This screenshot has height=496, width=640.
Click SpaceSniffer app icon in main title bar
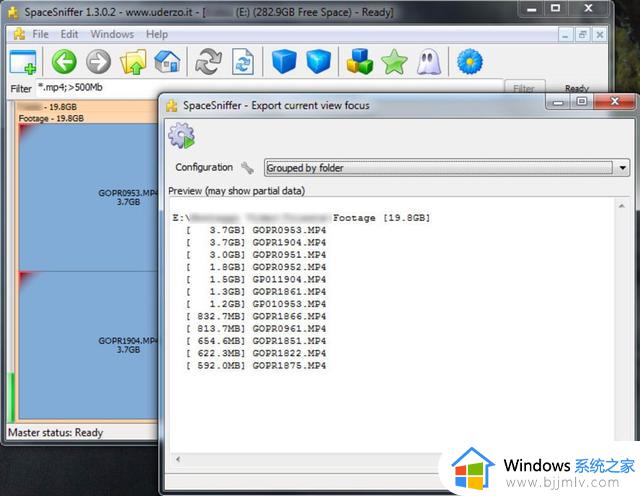pyautogui.click(x=13, y=12)
